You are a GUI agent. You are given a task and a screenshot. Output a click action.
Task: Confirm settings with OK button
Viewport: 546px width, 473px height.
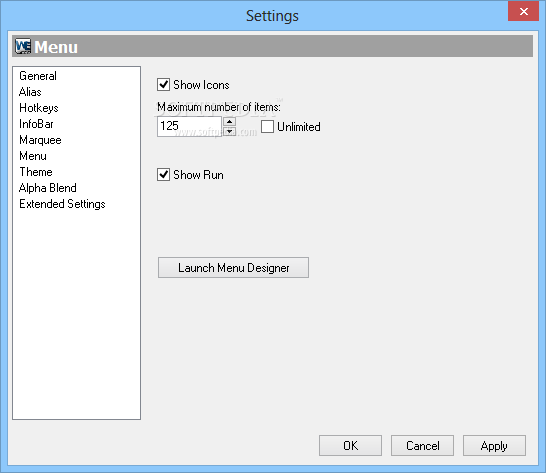(350, 445)
